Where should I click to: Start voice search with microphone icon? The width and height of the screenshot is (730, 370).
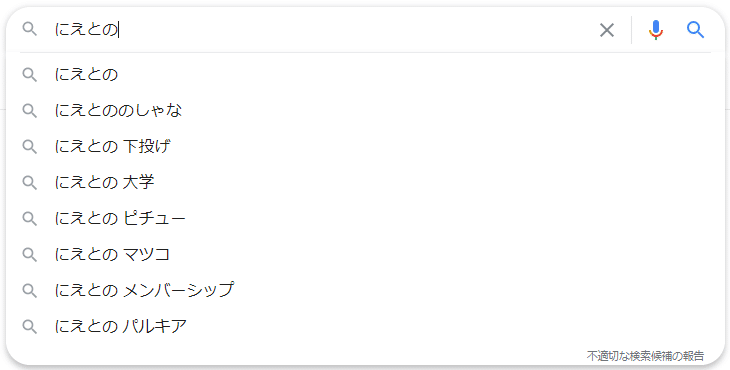pyautogui.click(x=656, y=30)
